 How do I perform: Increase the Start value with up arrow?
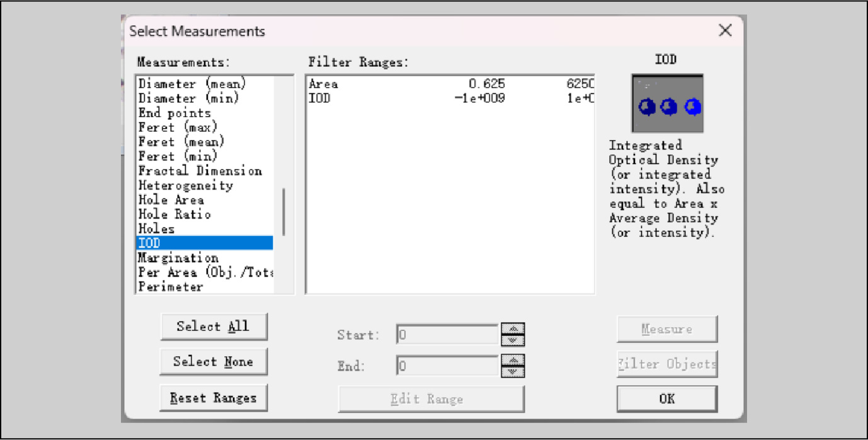[x=513, y=328]
